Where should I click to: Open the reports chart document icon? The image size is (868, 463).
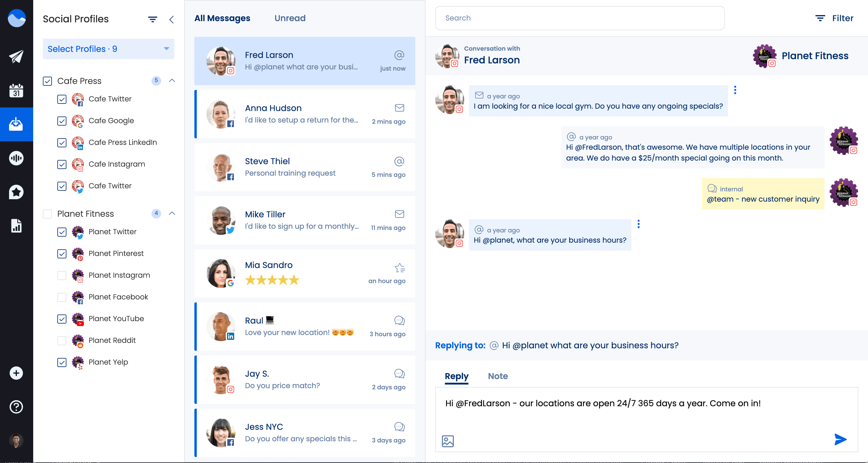16,226
